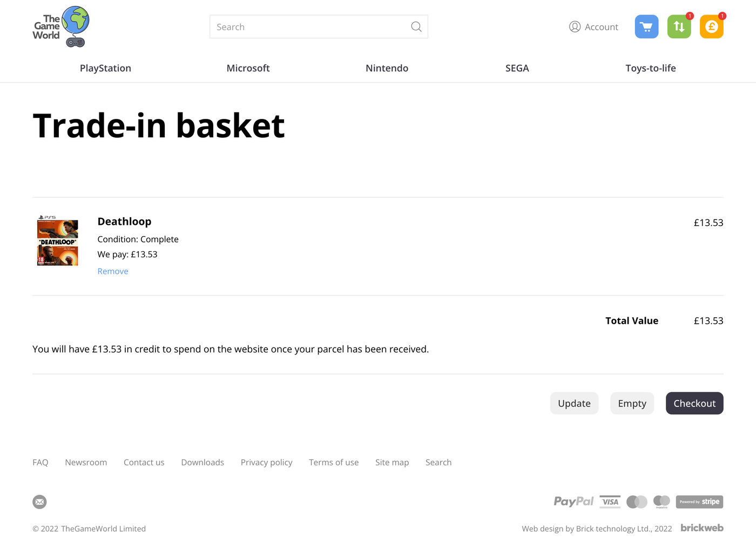Open the blue shopping cart icon
Screen dimensions: 756x548
(x=646, y=26)
